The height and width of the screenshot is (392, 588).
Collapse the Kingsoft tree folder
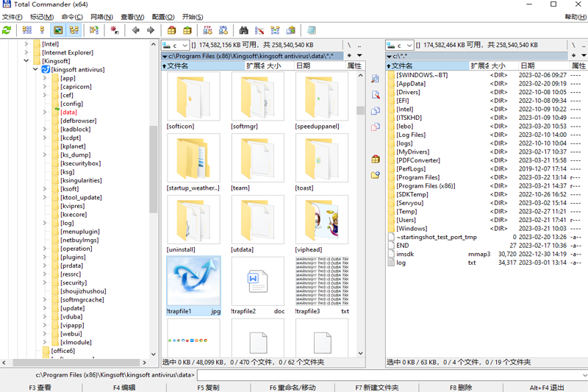point(26,61)
